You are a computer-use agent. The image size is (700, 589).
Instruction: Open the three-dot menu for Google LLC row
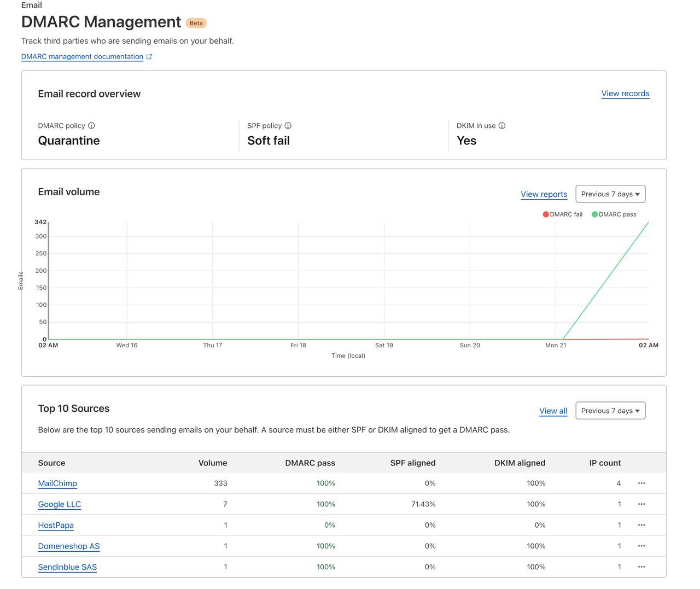tap(641, 504)
